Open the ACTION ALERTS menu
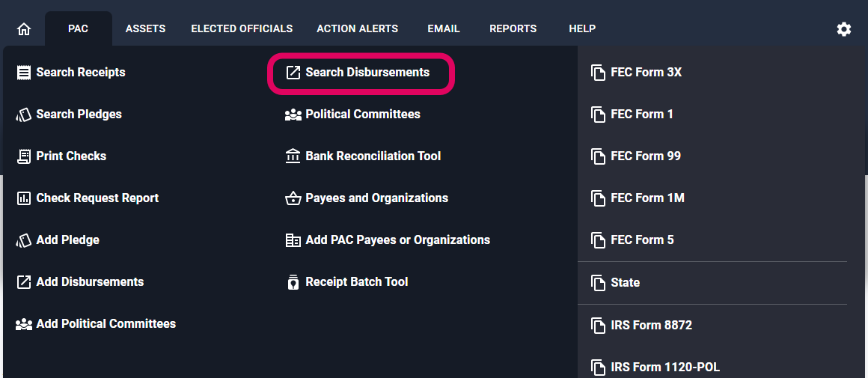 tap(357, 29)
